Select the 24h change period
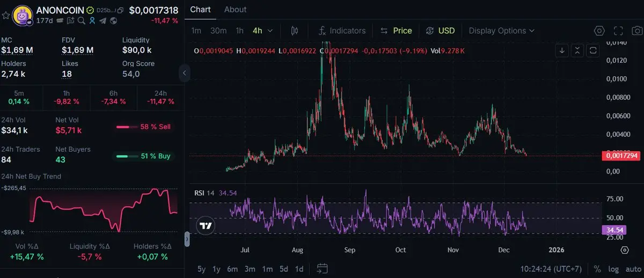Image resolution: width=644 pixels, height=278 pixels. [x=160, y=97]
